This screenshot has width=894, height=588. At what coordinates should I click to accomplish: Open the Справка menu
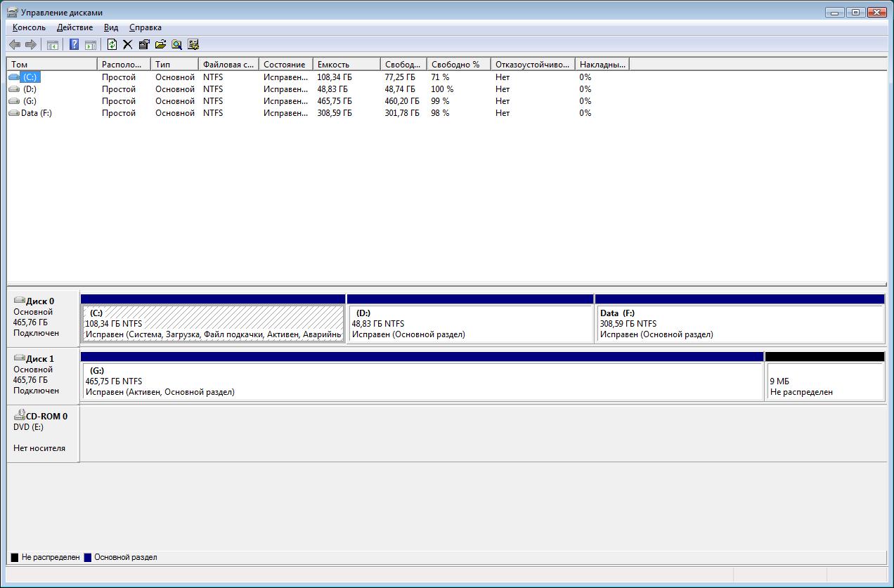(145, 27)
